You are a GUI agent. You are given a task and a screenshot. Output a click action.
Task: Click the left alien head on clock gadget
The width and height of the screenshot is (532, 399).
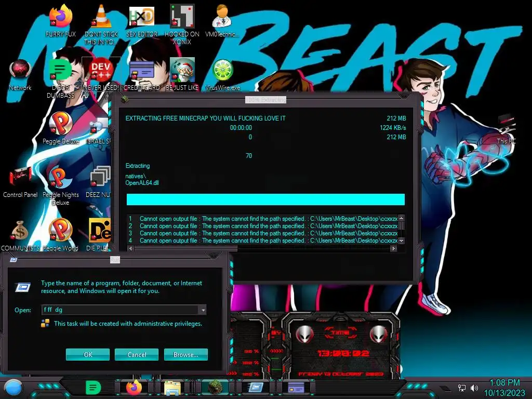click(x=304, y=335)
